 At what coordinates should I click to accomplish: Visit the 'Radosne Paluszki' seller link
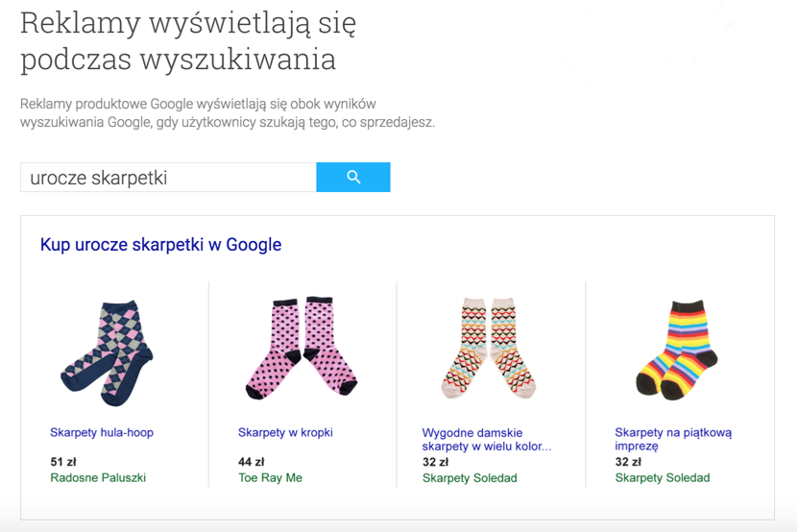coord(98,477)
